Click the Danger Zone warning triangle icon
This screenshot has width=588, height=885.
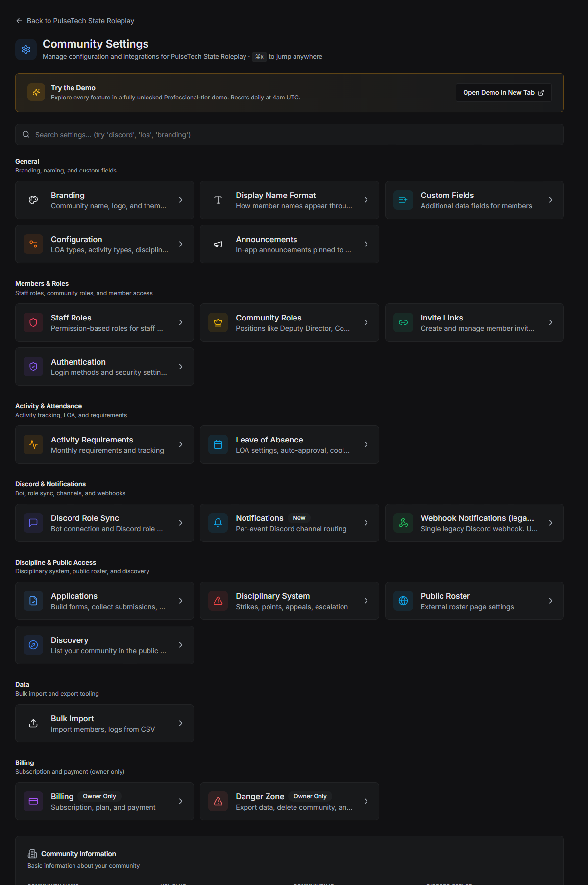218,801
